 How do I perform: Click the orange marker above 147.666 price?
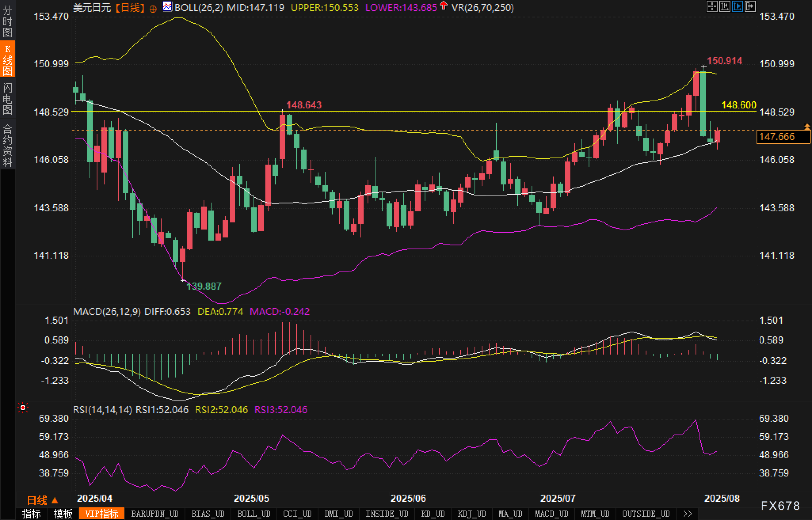(807, 127)
